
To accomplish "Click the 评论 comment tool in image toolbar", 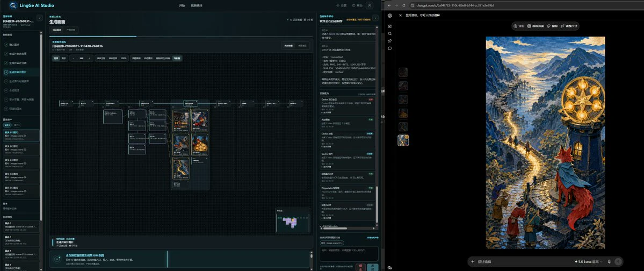I will (x=519, y=25).
